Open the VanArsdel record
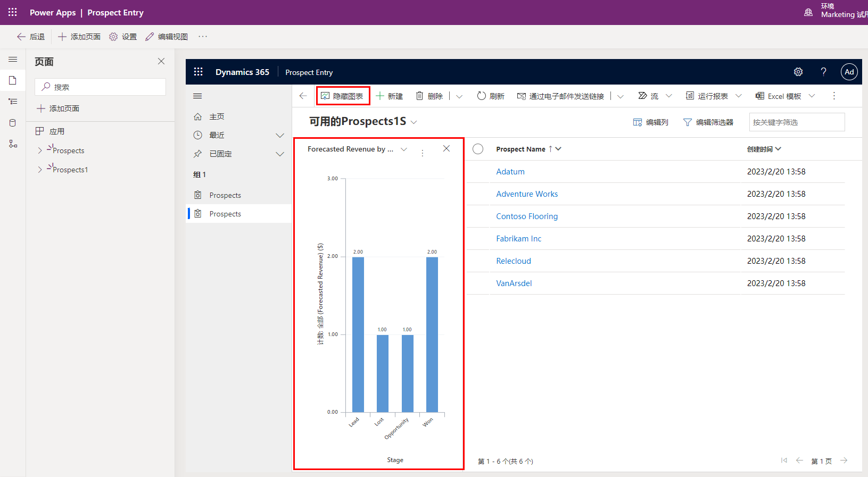 tap(514, 283)
